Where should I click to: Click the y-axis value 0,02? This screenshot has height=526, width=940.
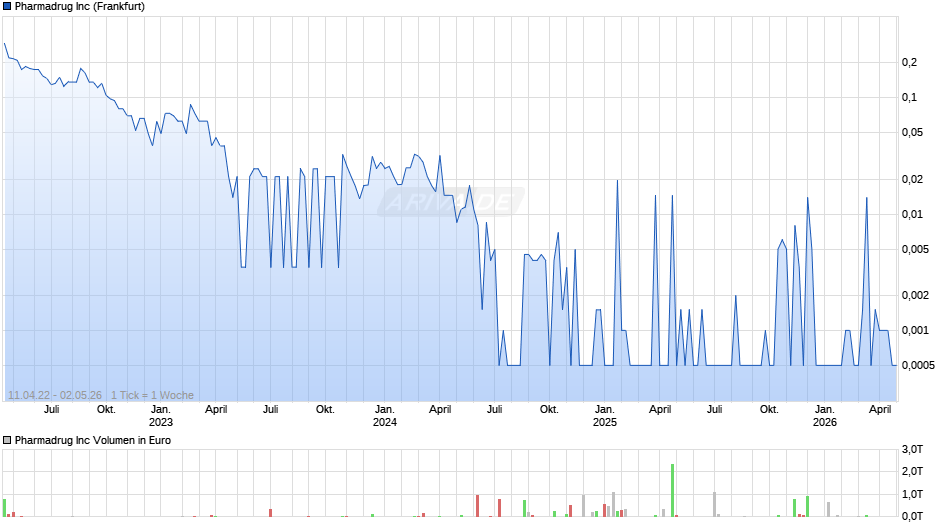(912, 179)
